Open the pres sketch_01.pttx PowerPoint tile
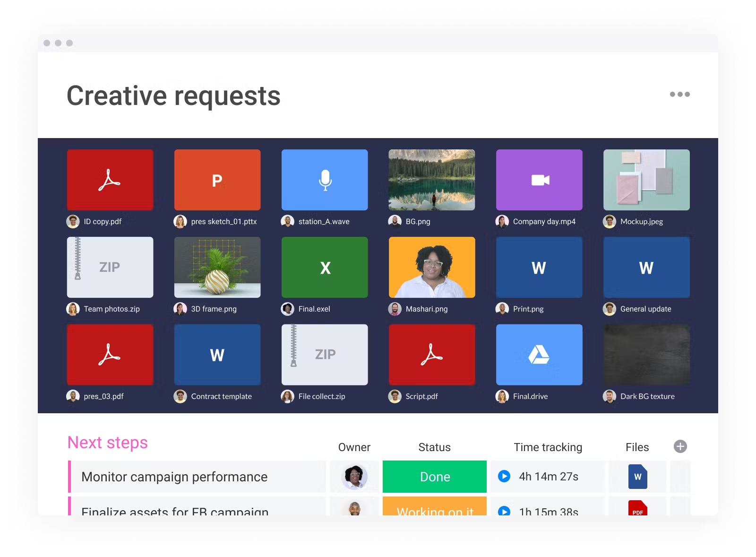Screen dimensions: 756x557 click(217, 180)
